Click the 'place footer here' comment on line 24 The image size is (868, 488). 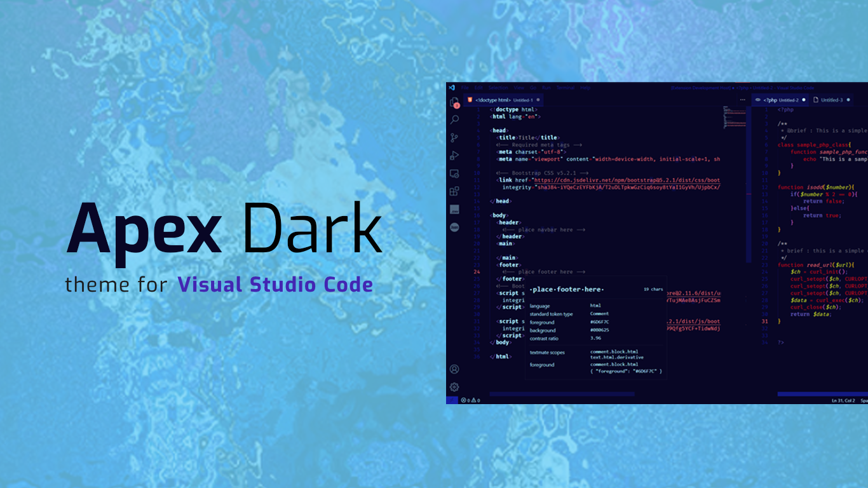543,272
